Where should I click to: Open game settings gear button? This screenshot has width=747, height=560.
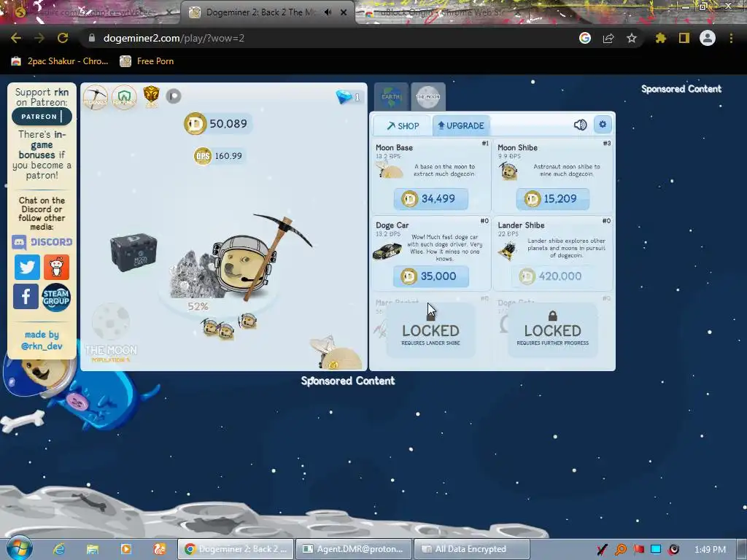[x=603, y=125]
